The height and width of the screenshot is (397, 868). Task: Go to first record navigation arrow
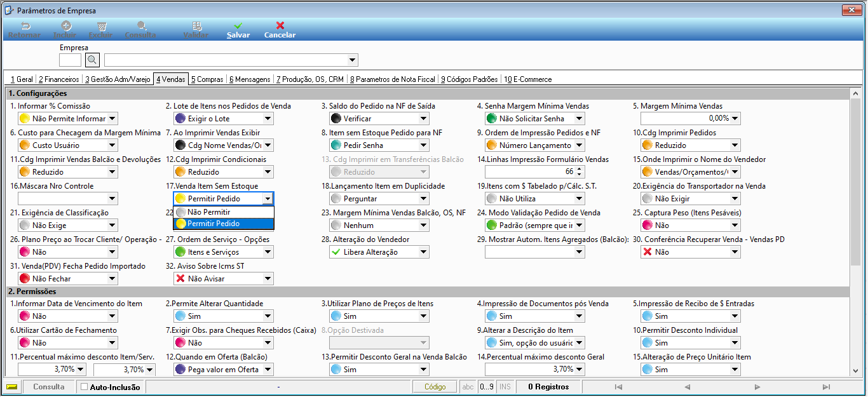point(618,387)
